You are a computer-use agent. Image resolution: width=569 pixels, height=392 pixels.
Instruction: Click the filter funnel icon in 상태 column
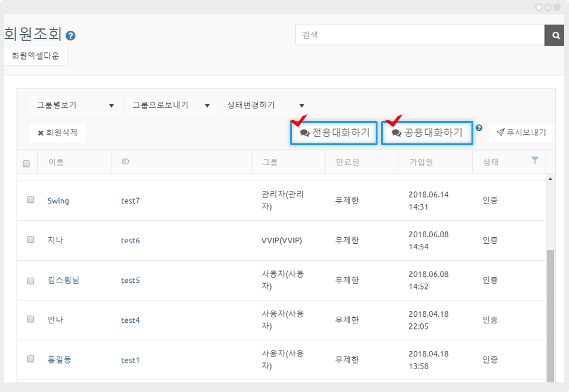click(x=535, y=160)
